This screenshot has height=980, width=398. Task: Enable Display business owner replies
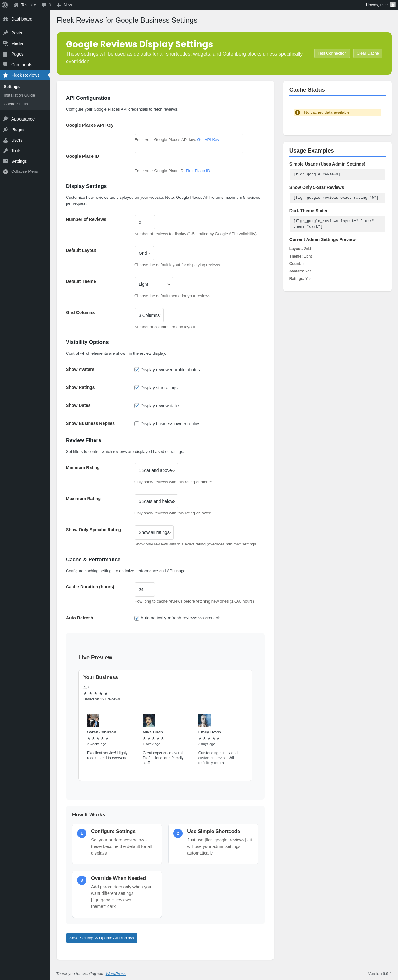[x=137, y=424]
